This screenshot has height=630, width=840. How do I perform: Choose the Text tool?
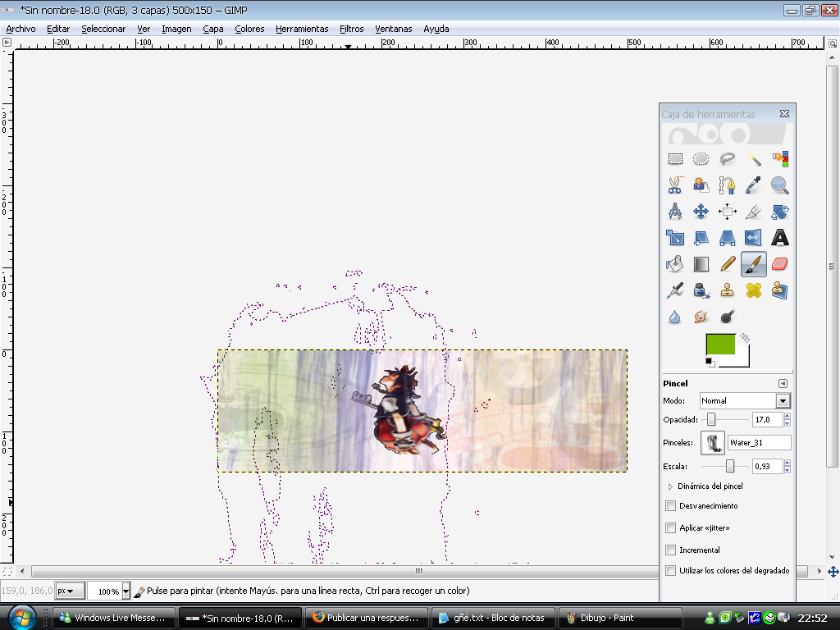point(779,238)
